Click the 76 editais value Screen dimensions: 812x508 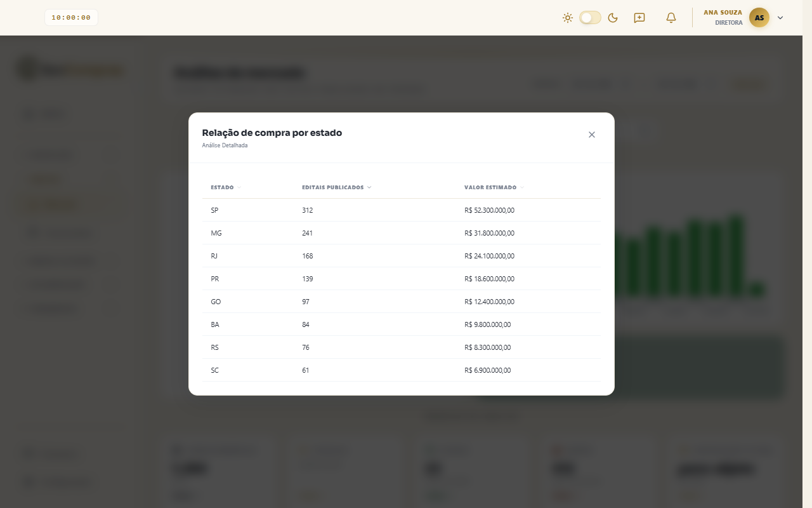[x=306, y=347]
